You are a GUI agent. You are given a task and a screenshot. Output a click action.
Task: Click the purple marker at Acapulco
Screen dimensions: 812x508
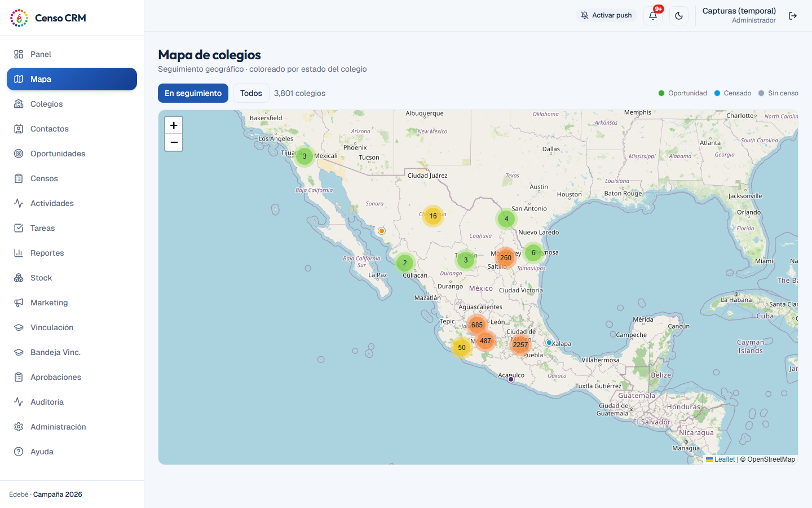[511, 379]
